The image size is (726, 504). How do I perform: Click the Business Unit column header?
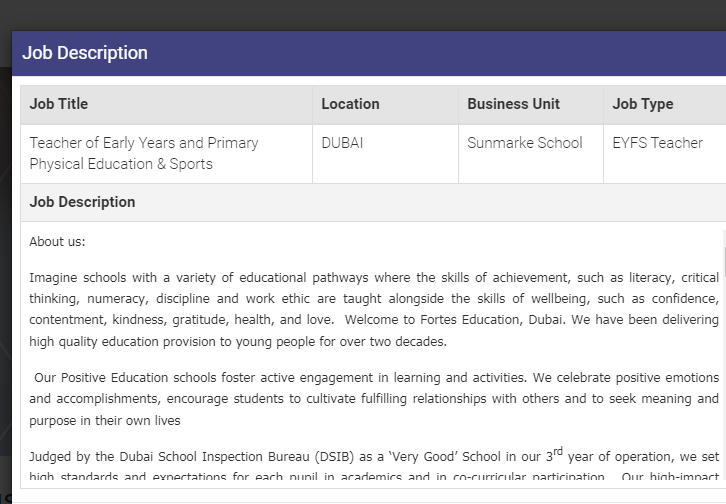(513, 104)
